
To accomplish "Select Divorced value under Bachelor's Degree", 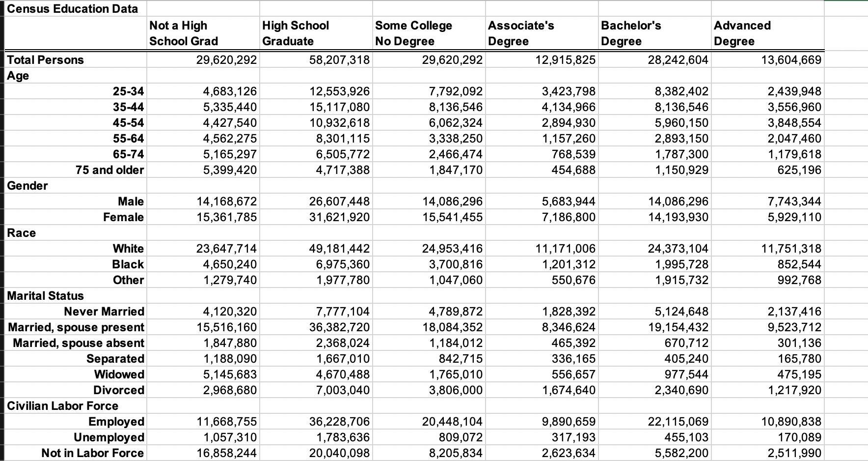I will (681, 390).
